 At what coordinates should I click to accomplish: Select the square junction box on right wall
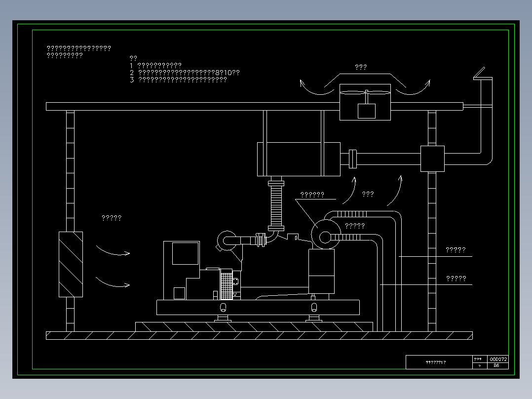coord(432,159)
